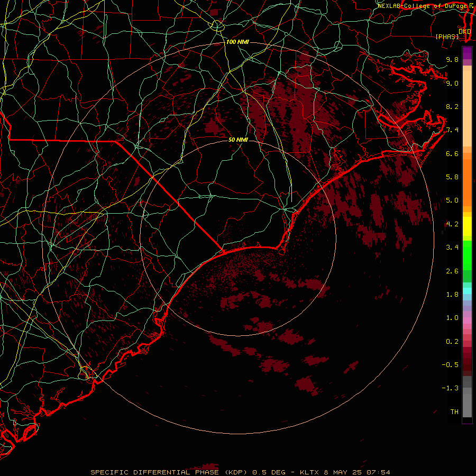Click the -1.3 scale value
The height and width of the screenshot is (476, 476).
click(450, 388)
